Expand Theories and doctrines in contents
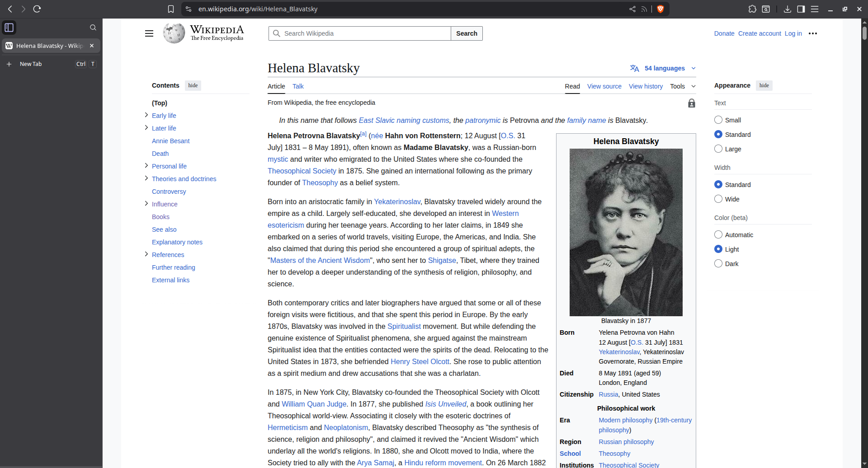 [x=146, y=178]
